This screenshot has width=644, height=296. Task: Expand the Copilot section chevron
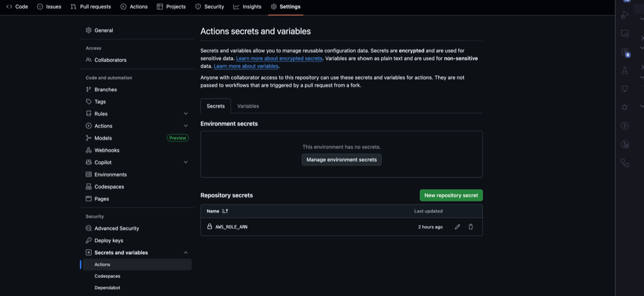click(x=186, y=162)
